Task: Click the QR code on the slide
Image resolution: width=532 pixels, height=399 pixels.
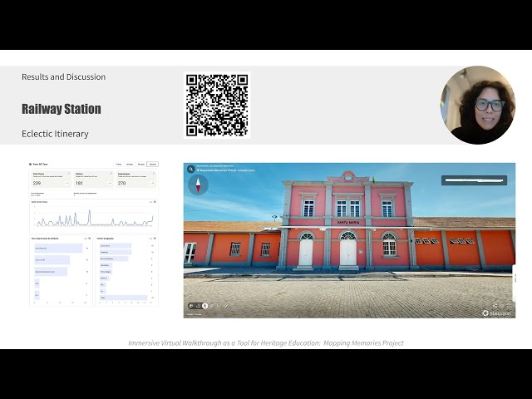Action: pyautogui.click(x=217, y=106)
